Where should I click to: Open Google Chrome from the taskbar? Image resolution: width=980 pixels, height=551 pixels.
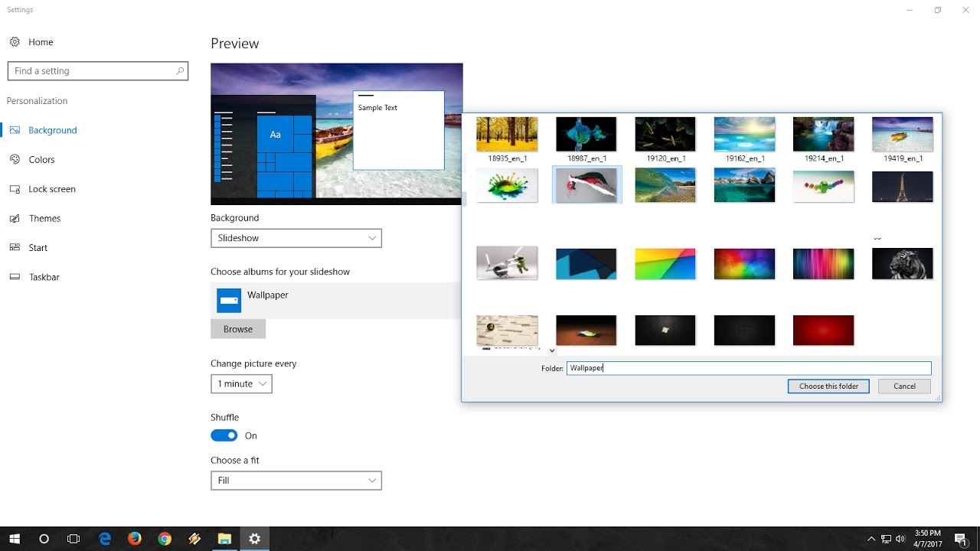pyautogui.click(x=165, y=539)
